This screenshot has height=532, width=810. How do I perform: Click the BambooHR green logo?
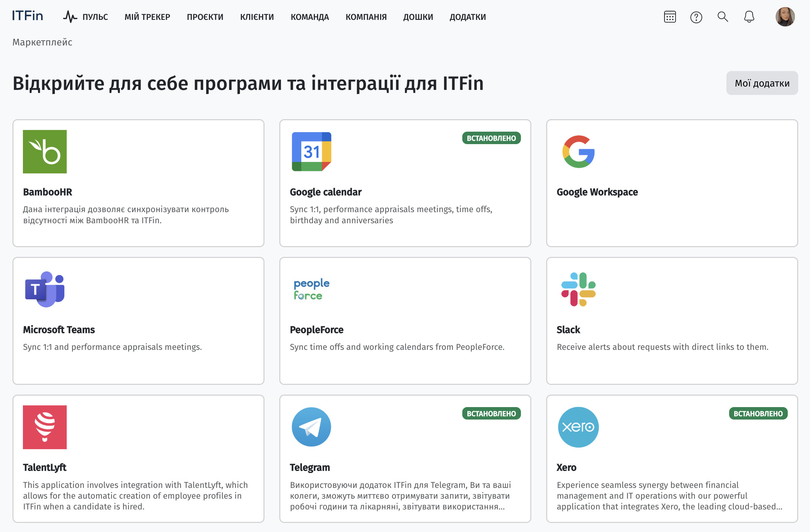click(x=45, y=152)
